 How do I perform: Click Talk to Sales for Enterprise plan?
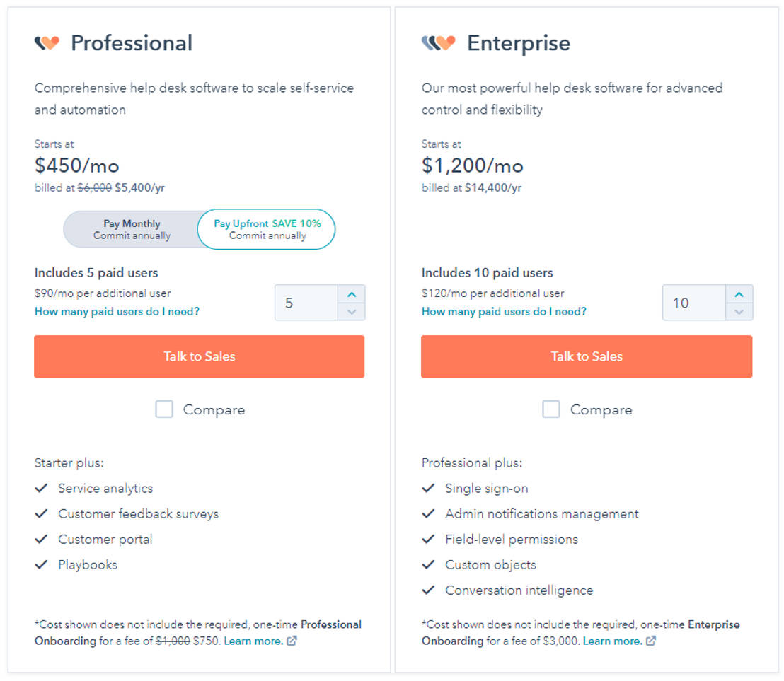(x=587, y=356)
